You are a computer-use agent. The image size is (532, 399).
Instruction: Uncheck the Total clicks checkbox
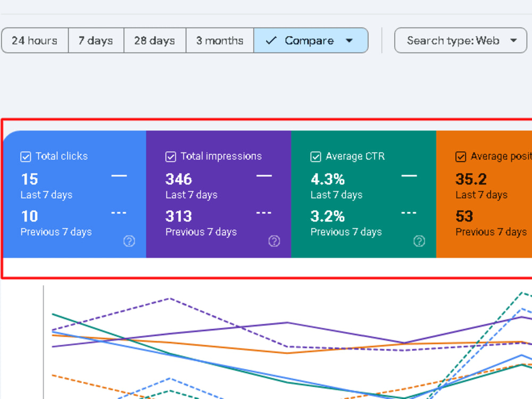(26, 157)
